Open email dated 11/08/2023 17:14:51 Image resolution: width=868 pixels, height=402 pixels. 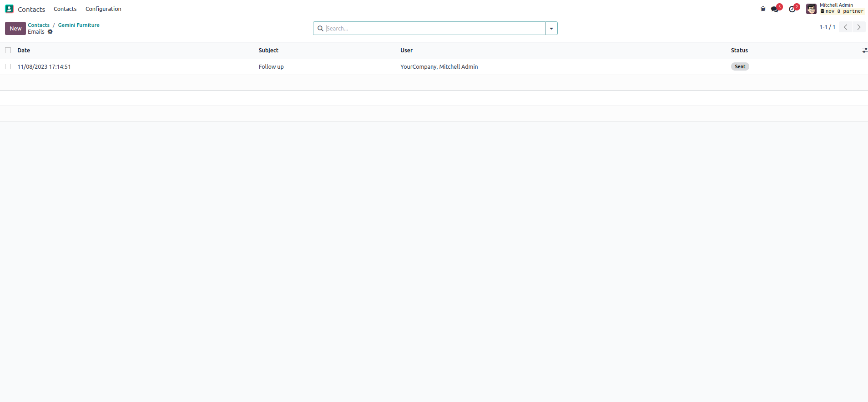point(44,67)
